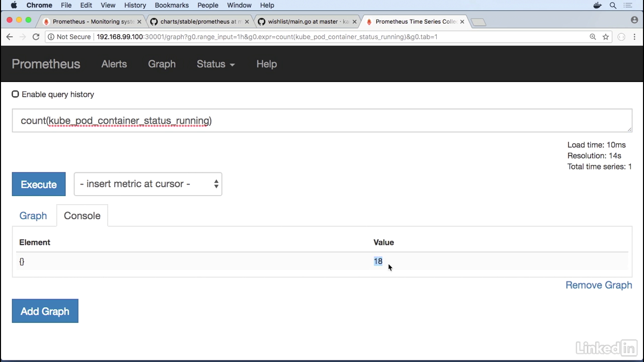Screen dimensions: 644x362
Task: Open the insert metric at cursor dropdown
Action: point(148,184)
